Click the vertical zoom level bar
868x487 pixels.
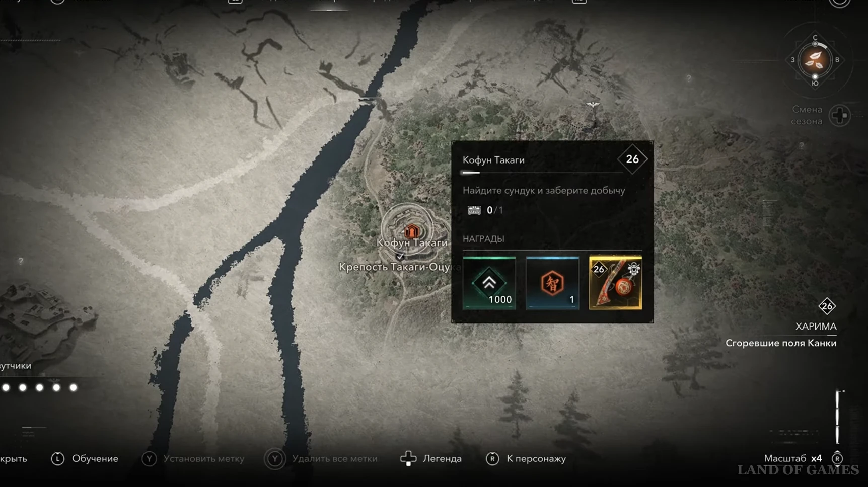[x=838, y=417]
